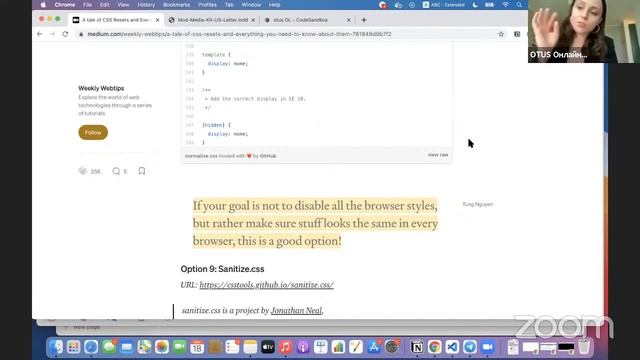The image size is (640, 360).
Task: Open the Window menu
Action: coord(251,5)
